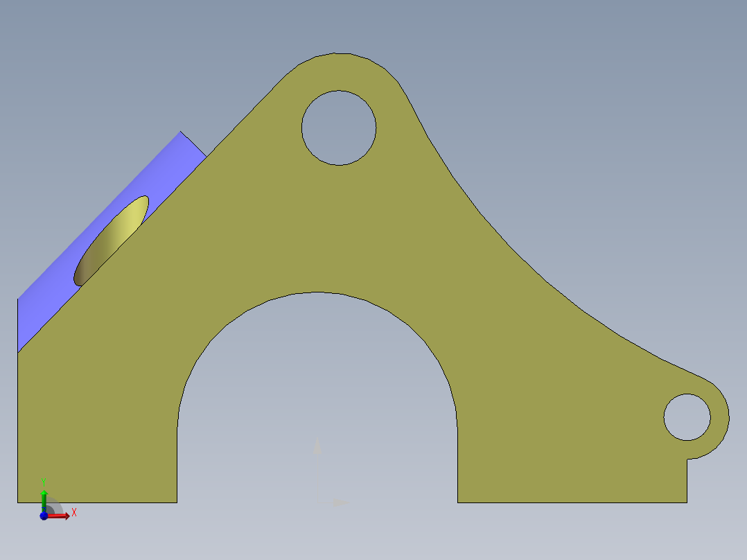This screenshot has height=560, width=747.
Task: Pick the yellow inner surface of the angled hole
Action: 112,240
